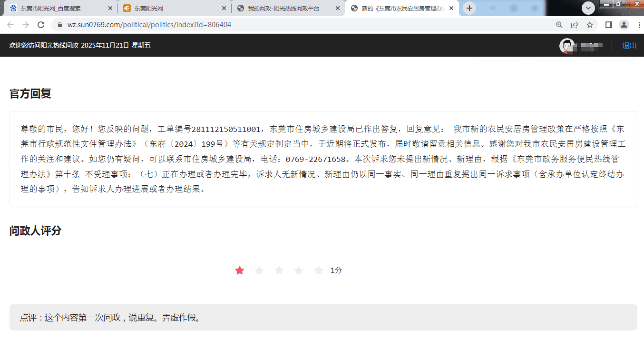Viewport: 644px width, 341px height.
Task: Click the zoom magnifier icon in address bar
Action: (x=559, y=25)
